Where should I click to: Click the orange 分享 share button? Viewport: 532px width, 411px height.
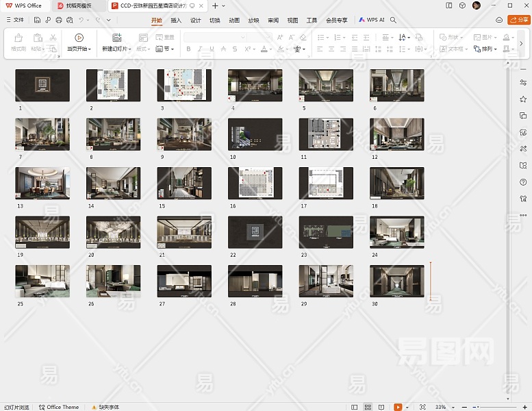[x=518, y=21]
